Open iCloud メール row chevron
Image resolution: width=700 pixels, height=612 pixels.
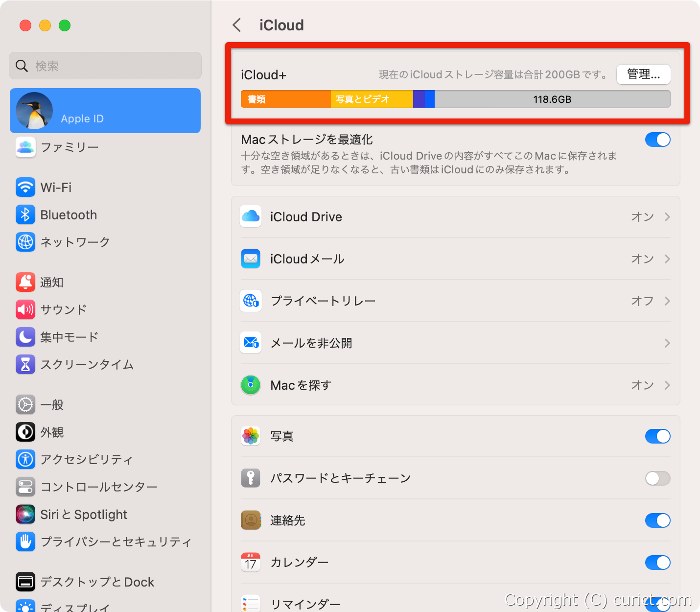667,259
